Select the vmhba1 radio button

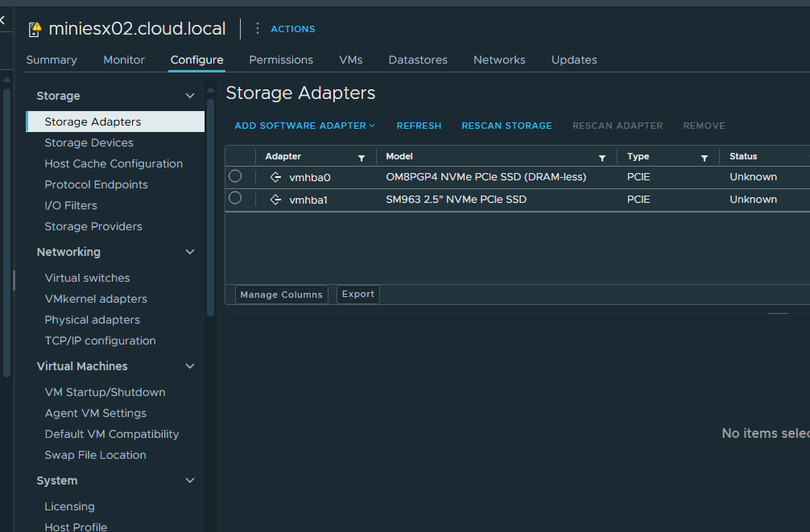235,198
